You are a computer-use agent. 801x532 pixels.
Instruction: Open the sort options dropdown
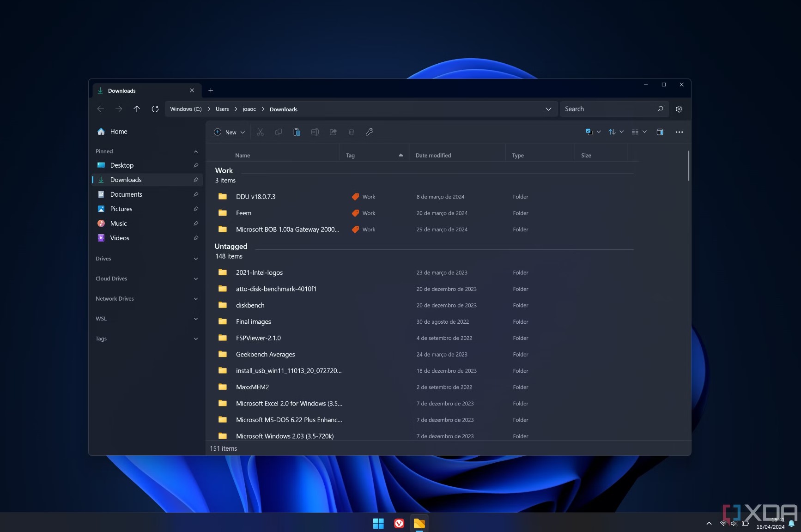615,132
